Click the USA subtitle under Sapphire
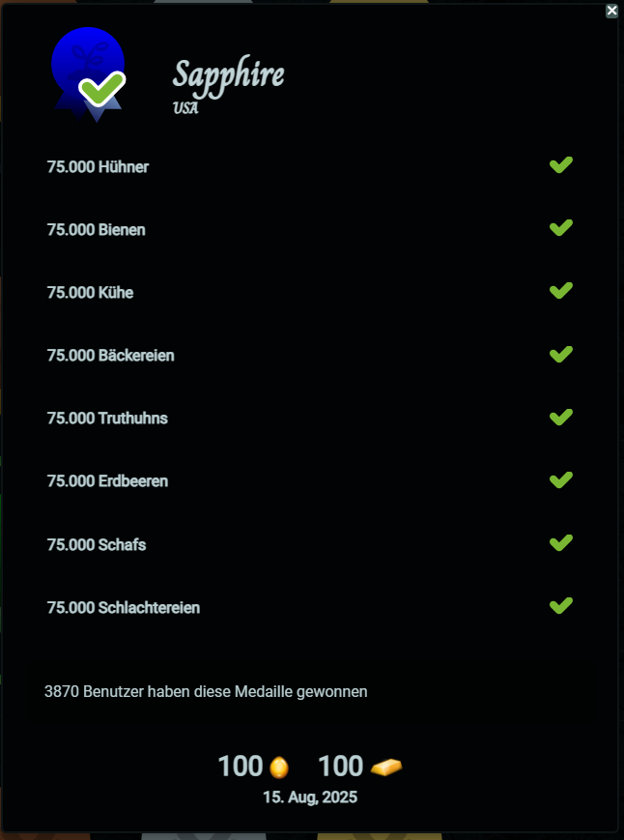The height and width of the screenshot is (840, 624). (185, 107)
